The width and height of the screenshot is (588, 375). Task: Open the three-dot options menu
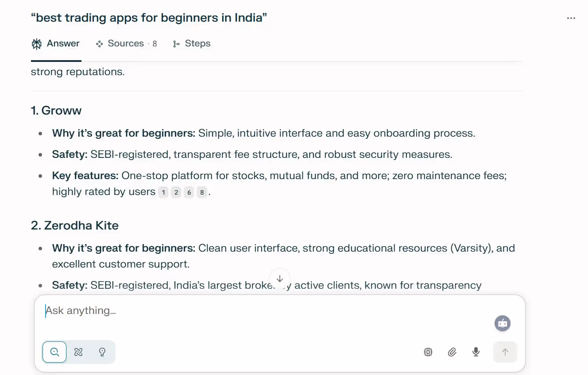[571, 18]
